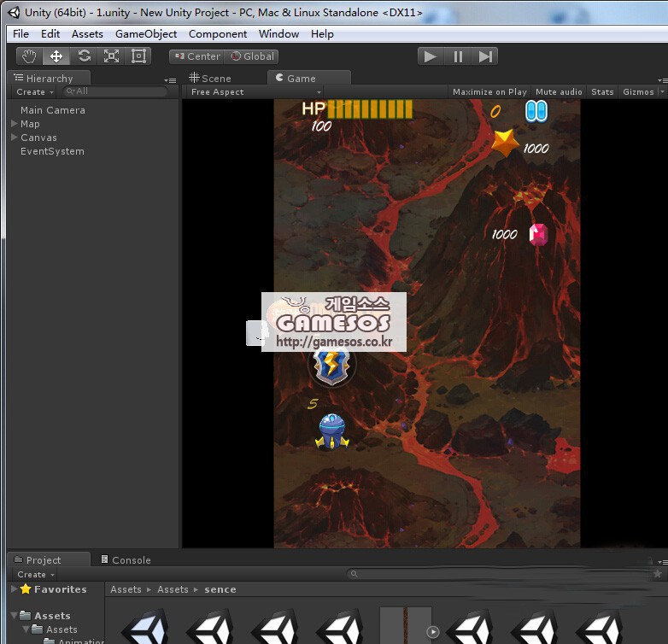
Task: Open Free Aspect resolution dropdown
Action: click(254, 92)
